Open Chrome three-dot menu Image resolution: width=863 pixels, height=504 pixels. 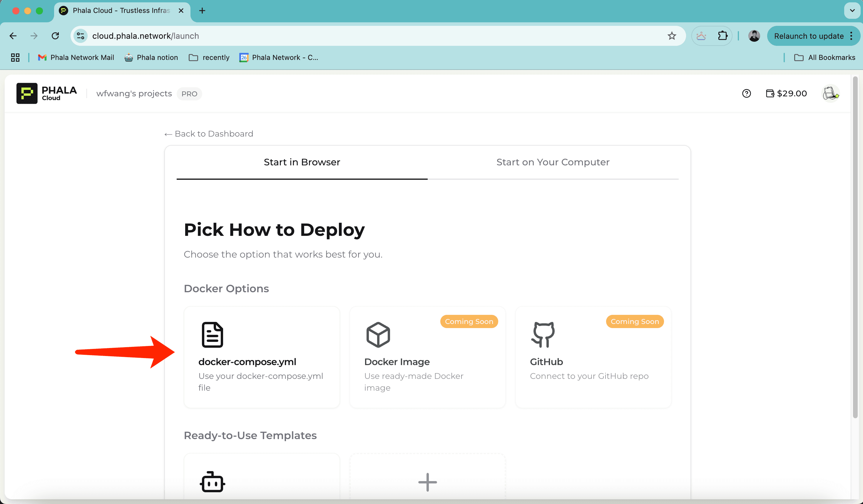(851, 36)
